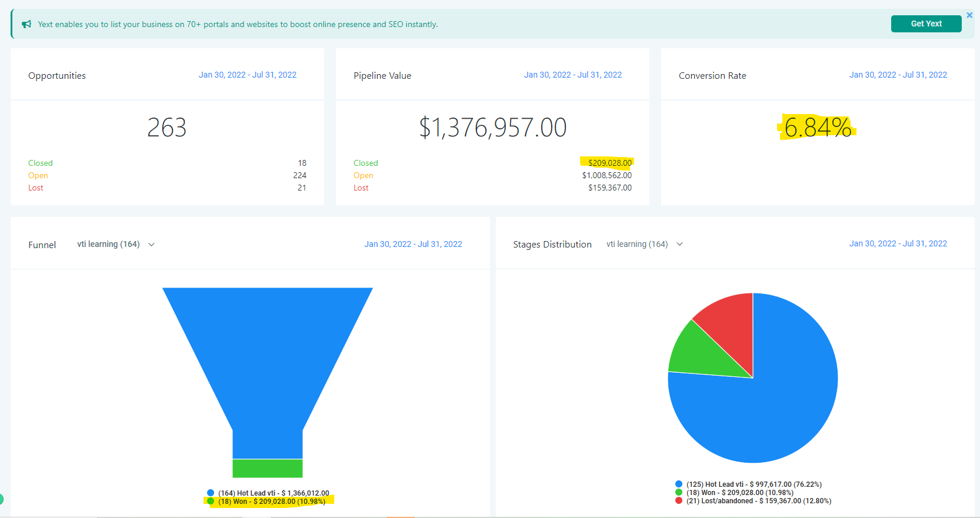This screenshot has width=980, height=518.
Task: Click the Open label in Opportunities card
Action: tap(38, 175)
